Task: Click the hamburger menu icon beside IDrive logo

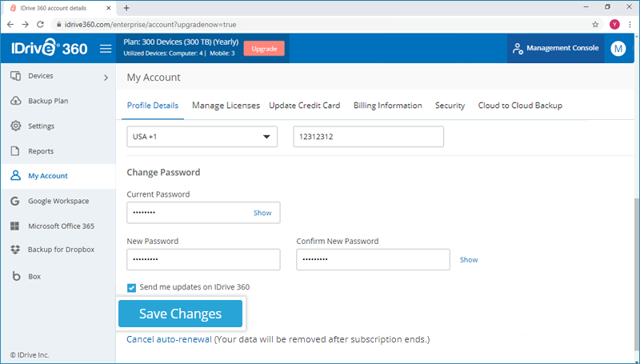Action: [106, 49]
